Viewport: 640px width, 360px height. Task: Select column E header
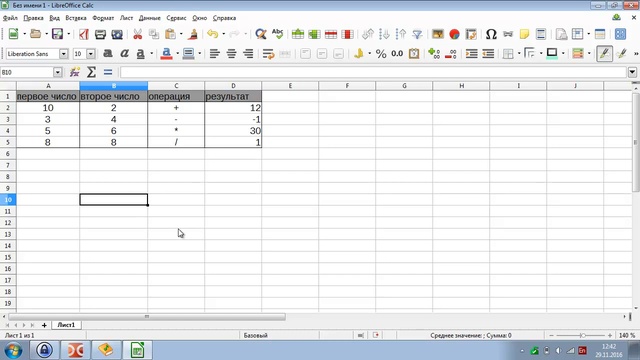coord(290,86)
